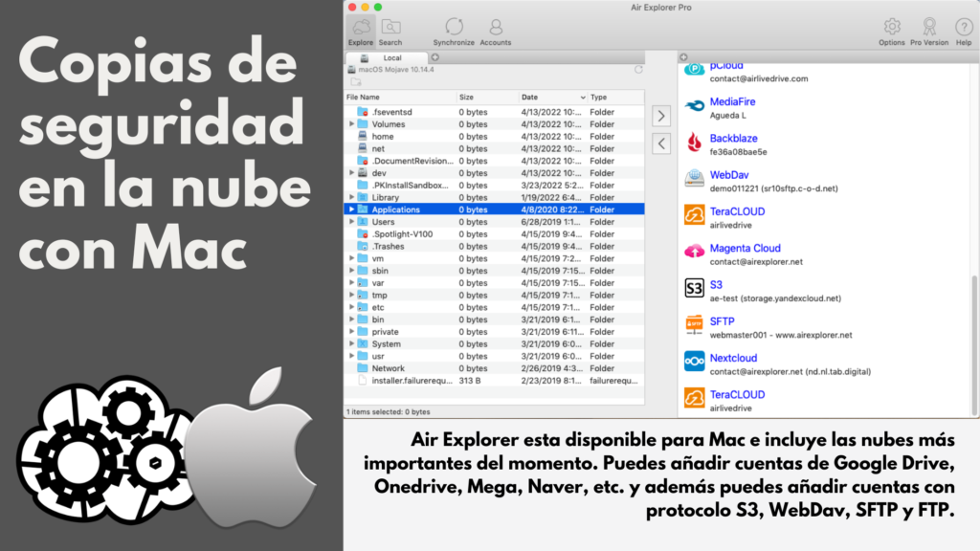The width and height of the screenshot is (980, 551).
Task: Click the macOS Mojave 10.14.4 path label
Action: [396, 69]
